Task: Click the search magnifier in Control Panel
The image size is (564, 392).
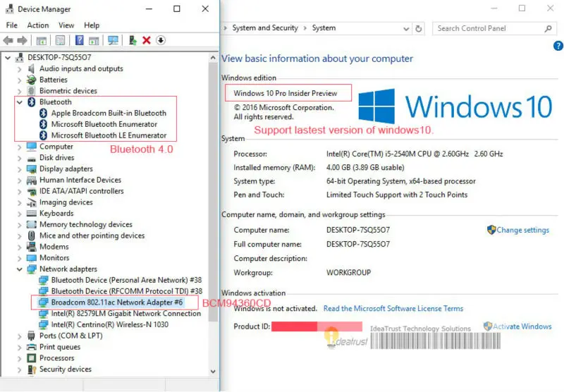Action: 548,28
